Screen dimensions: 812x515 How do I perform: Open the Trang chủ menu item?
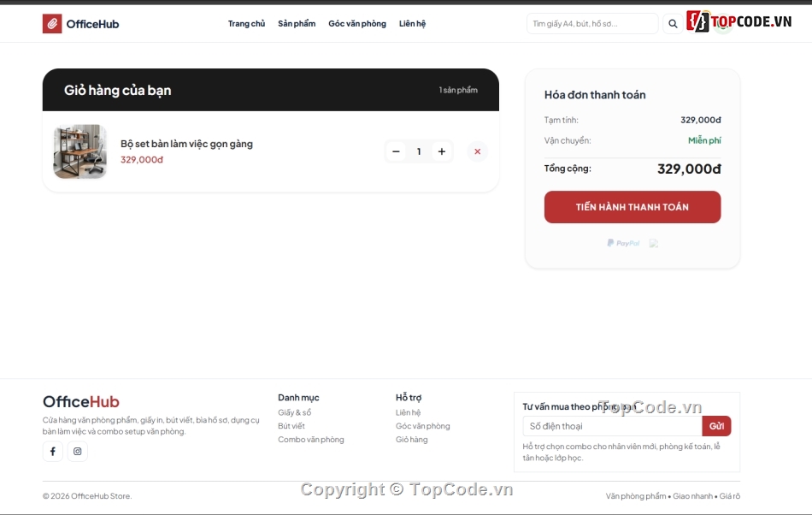pyautogui.click(x=246, y=24)
